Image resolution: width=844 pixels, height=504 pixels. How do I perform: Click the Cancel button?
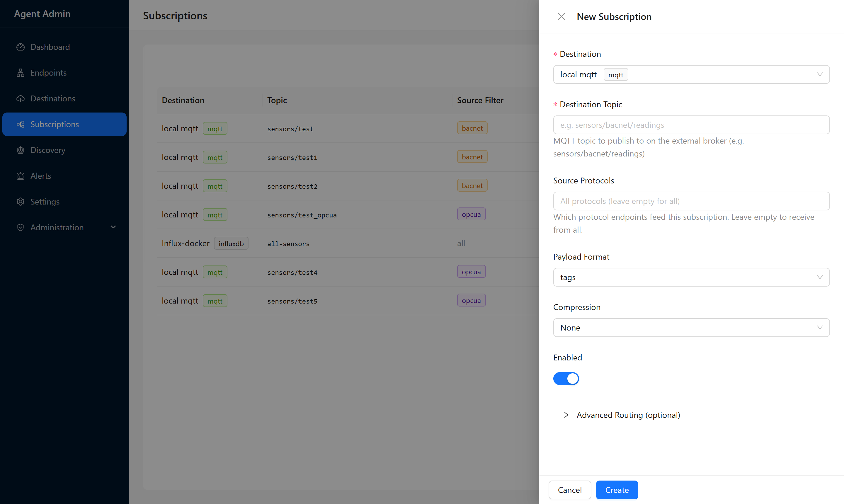click(570, 490)
